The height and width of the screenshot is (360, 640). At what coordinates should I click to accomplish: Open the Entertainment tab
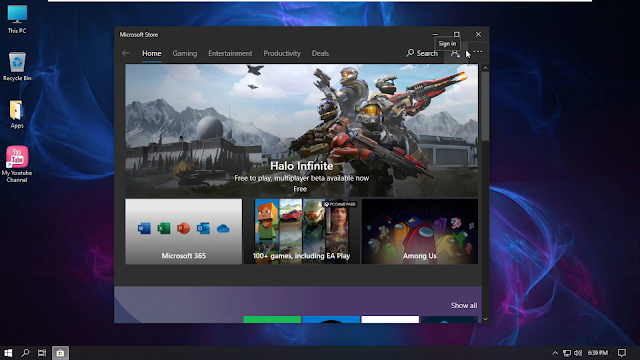point(230,53)
